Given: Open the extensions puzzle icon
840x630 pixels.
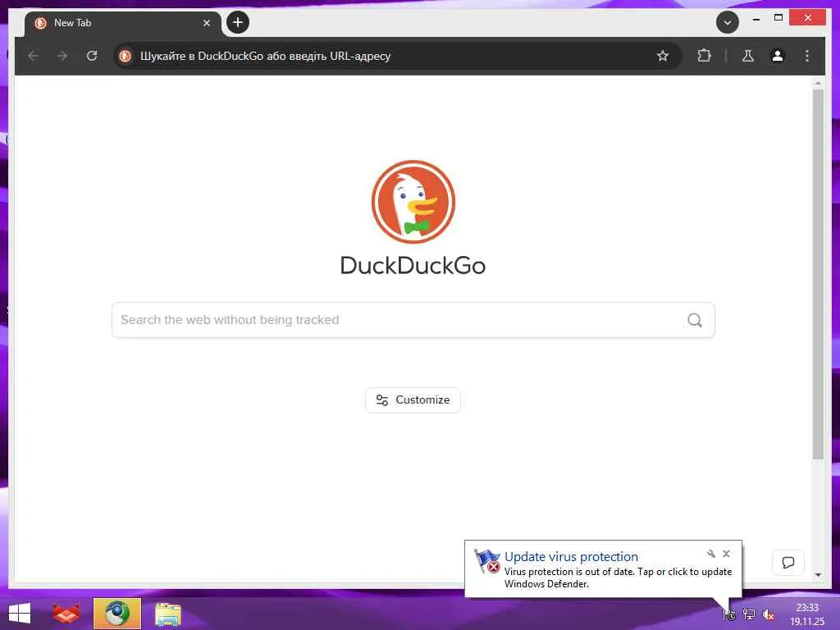Looking at the screenshot, I should pyautogui.click(x=704, y=56).
